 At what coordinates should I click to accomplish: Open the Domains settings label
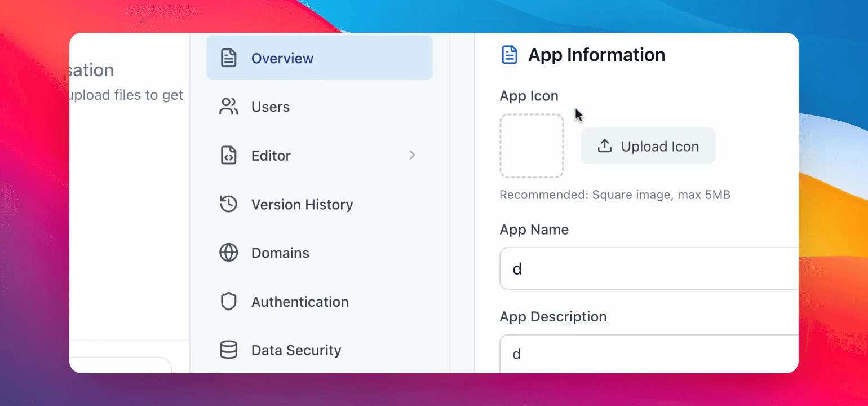click(280, 253)
